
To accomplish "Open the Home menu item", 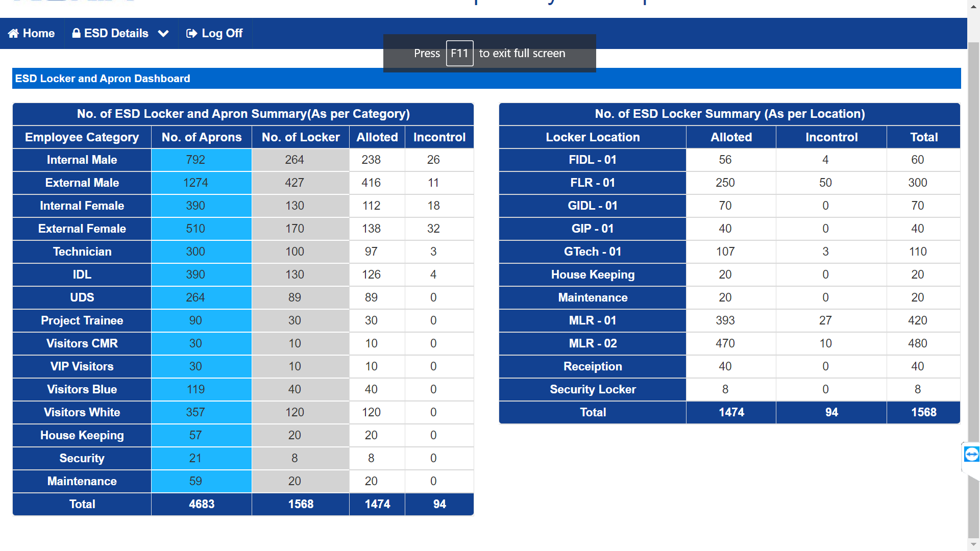I will point(32,34).
